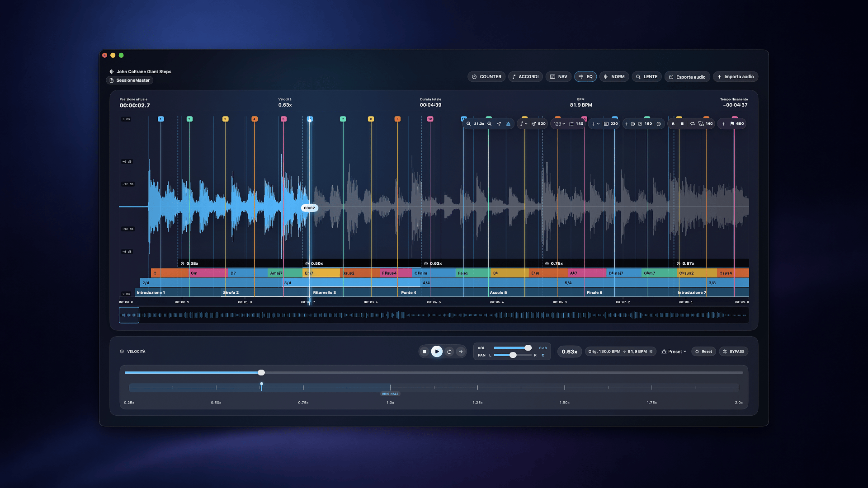This screenshot has width=868, height=488.
Task: Reset the speed with Reset button
Action: pos(703,352)
